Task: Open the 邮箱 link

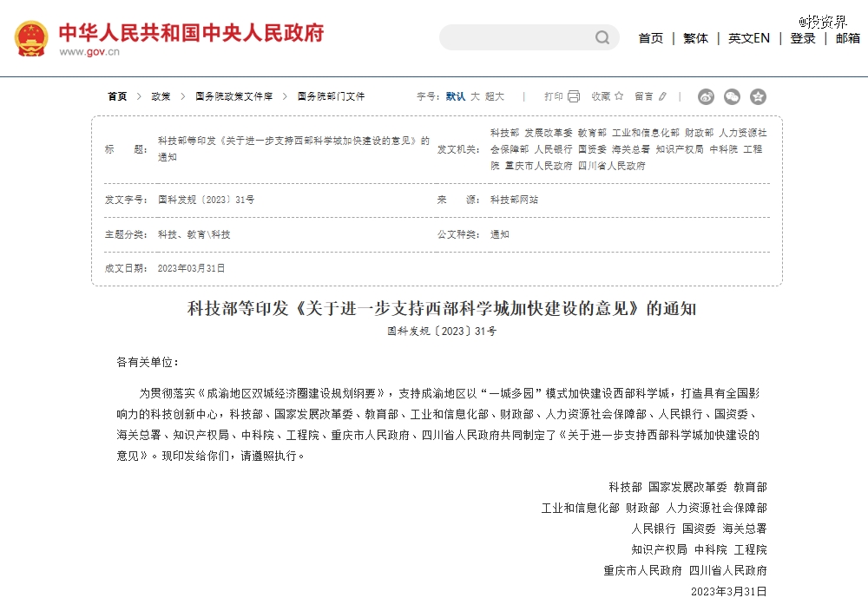Action: 847,38
